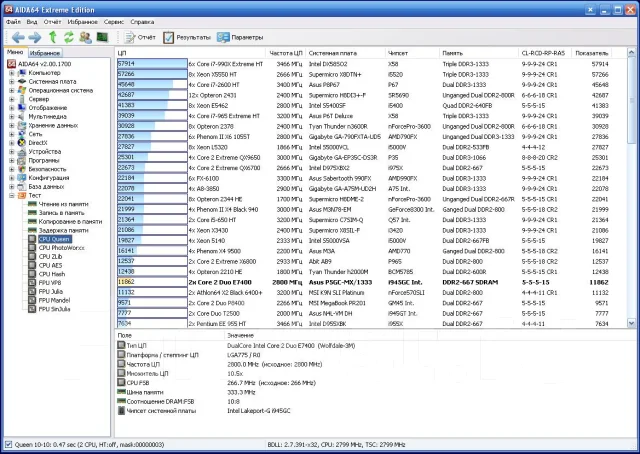Select FPU Julia benchmark
The width and height of the screenshot is (640, 454).
pos(50,292)
